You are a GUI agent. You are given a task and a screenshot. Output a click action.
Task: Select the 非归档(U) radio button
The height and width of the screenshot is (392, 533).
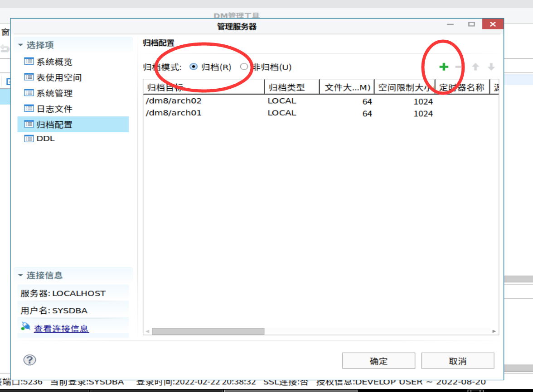[x=244, y=67]
